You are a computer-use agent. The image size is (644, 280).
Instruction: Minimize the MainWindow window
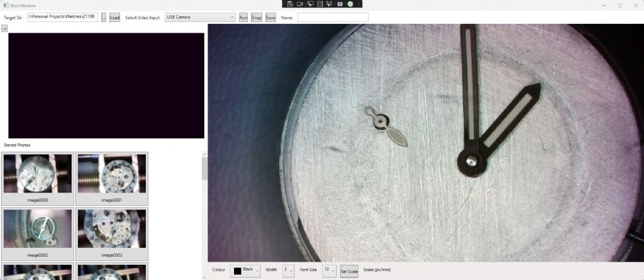[x=604, y=5]
